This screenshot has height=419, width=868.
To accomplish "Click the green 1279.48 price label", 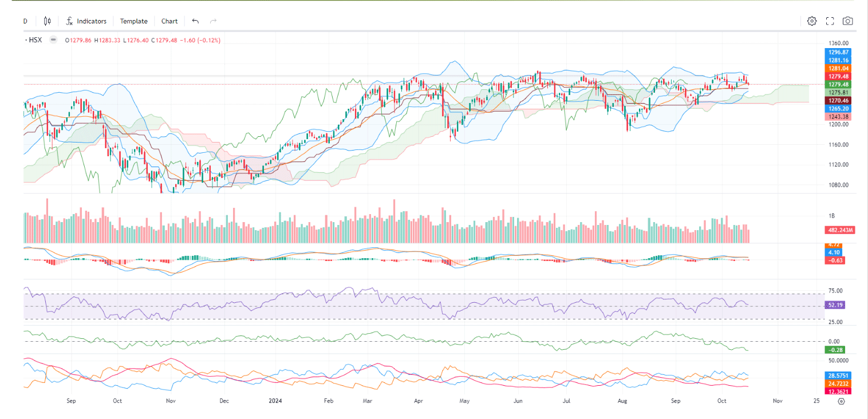I will point(838,84).
